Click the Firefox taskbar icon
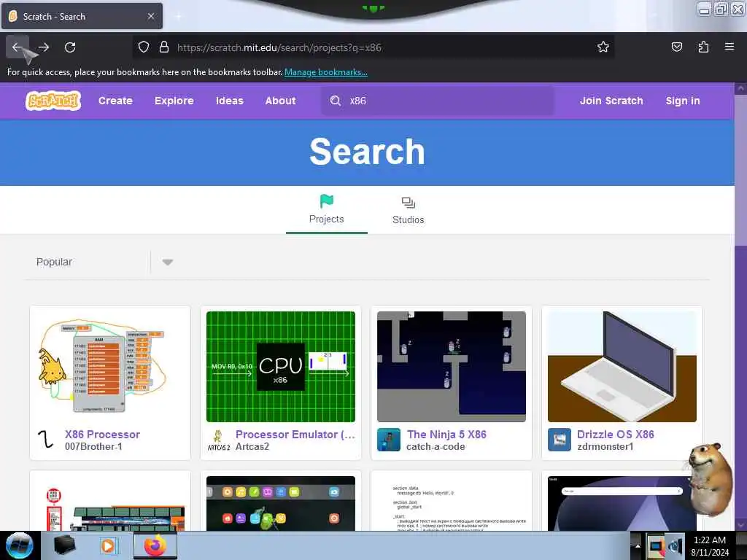This screenshot has height=560, width=747. (155, 545)
